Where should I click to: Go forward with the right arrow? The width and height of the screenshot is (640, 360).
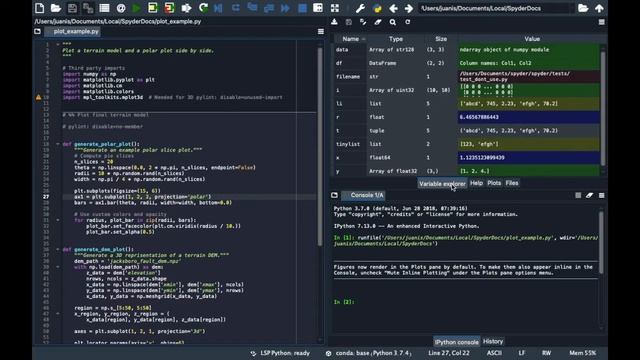pyautogui.click(x=409, y=8)
